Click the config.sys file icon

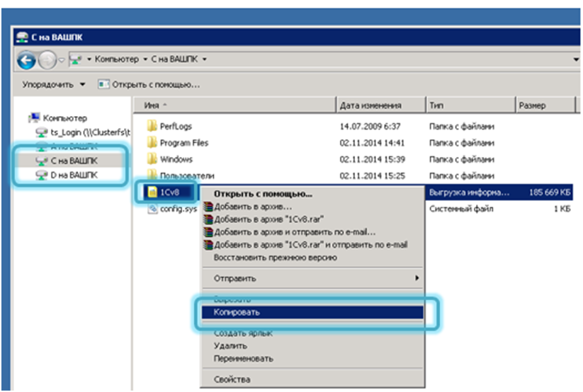152,209
